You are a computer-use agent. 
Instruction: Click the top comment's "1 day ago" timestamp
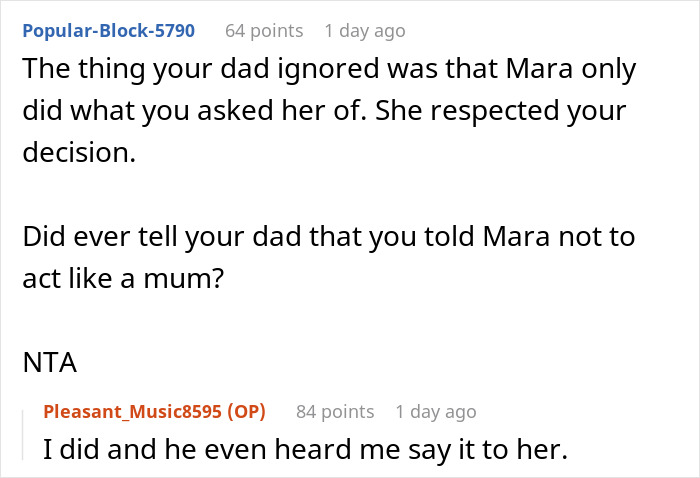click(364, 30)
